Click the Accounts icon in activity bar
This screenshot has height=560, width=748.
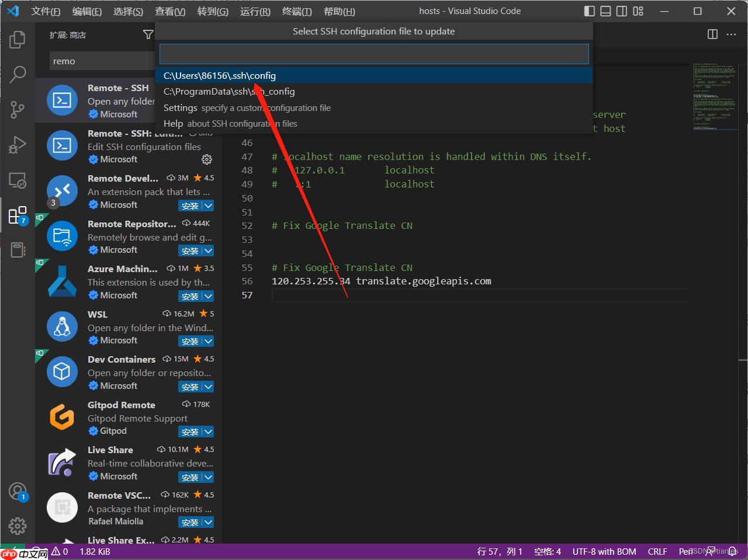[18, 492]
